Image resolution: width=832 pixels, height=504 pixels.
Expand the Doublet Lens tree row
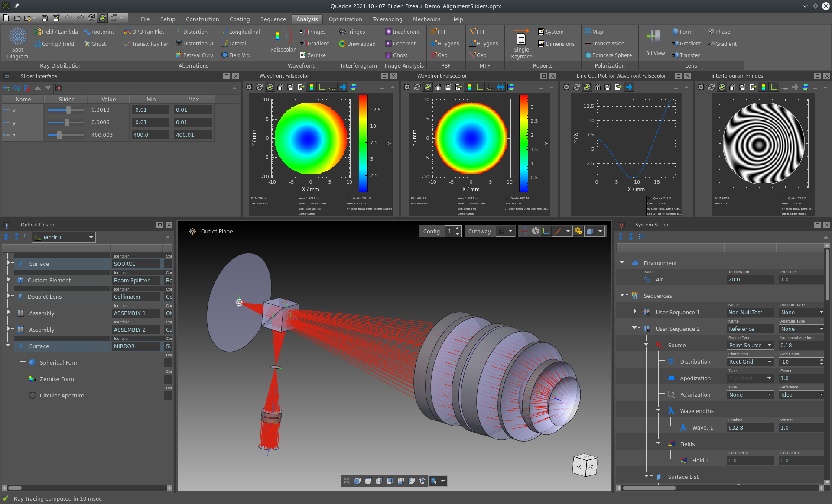pos(8,296)
